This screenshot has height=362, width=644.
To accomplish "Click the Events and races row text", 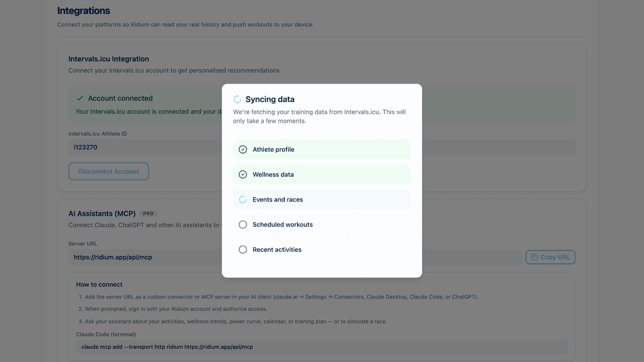I will click(x=278, y=200).
